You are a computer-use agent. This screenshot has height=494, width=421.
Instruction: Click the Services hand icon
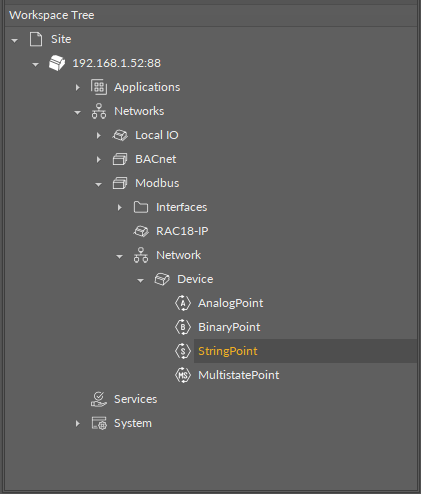pos(99,399)
